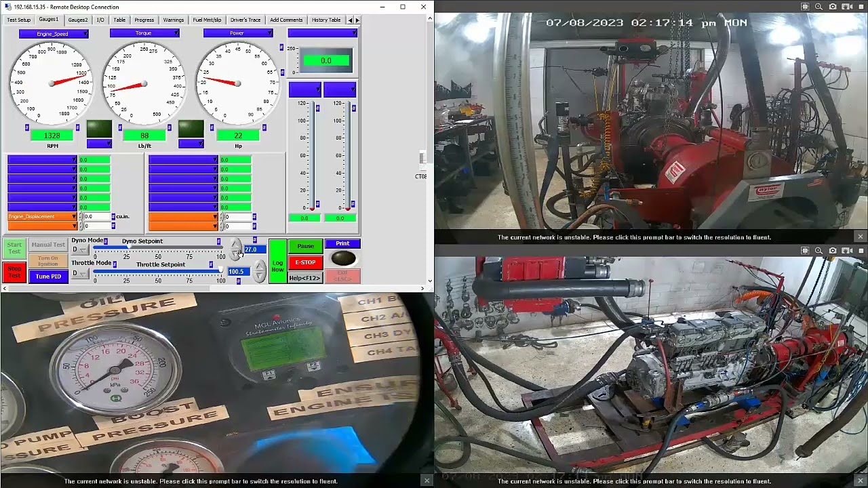Dismiss network unstable prompt on bottom-left camera
This screenshot has width=868, height=488.
coord(427,481)
